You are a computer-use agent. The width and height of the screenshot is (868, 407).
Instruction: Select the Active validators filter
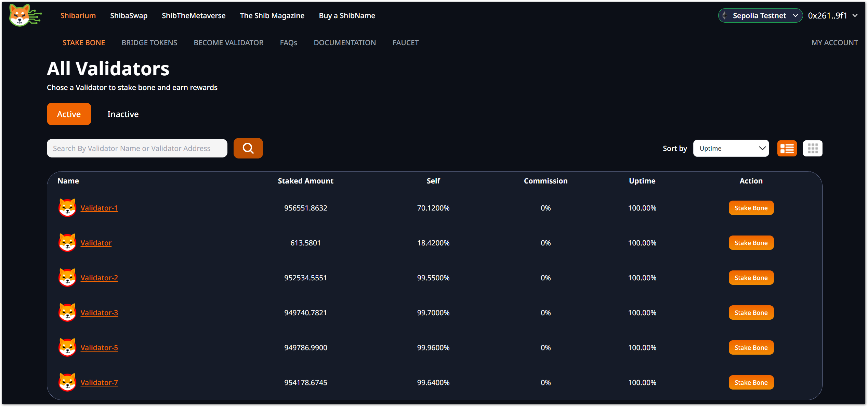point(69,114)
